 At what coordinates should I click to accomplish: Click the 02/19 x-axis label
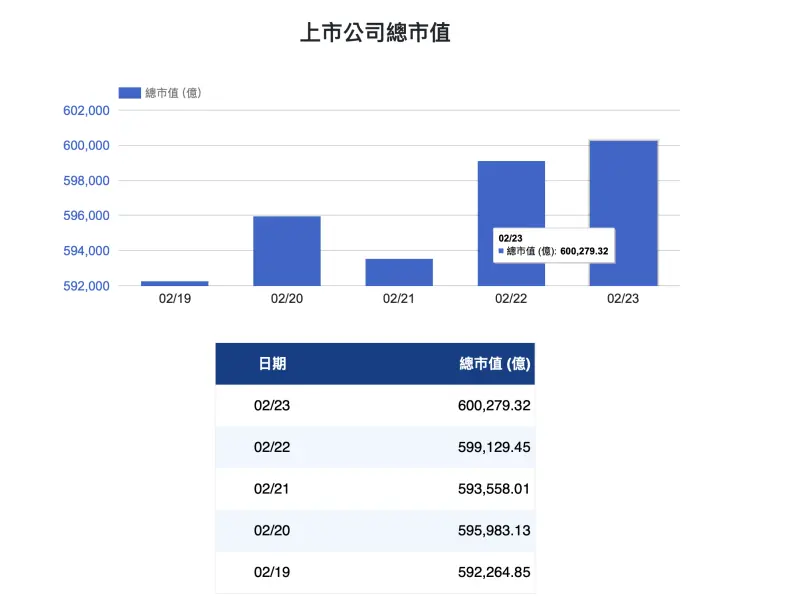(x=174, y=298)
